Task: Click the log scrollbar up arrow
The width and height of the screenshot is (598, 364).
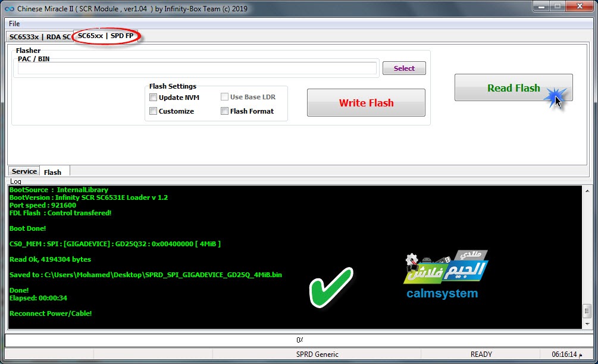Action: (x=587, y=190)
